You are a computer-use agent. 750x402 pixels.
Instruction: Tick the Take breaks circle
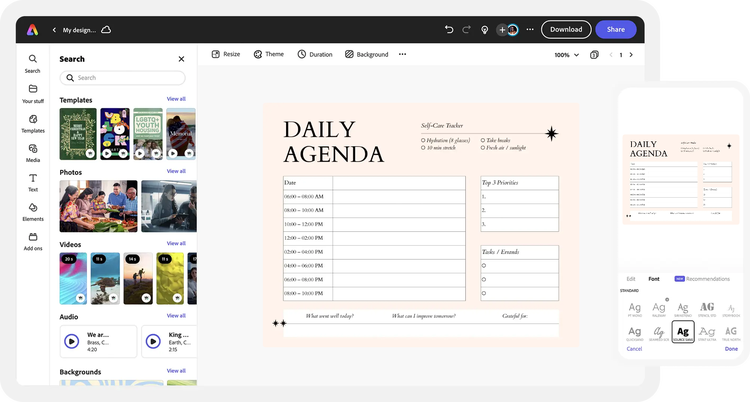483,140
